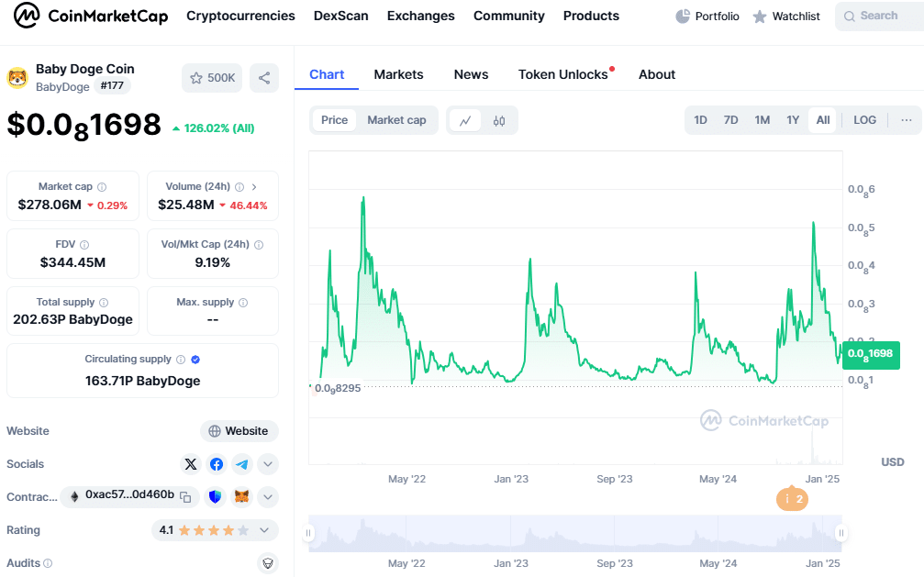This screenshot has height=577, width=924.
Task: Switch to candlestick chart view
Action: [499, 120]
